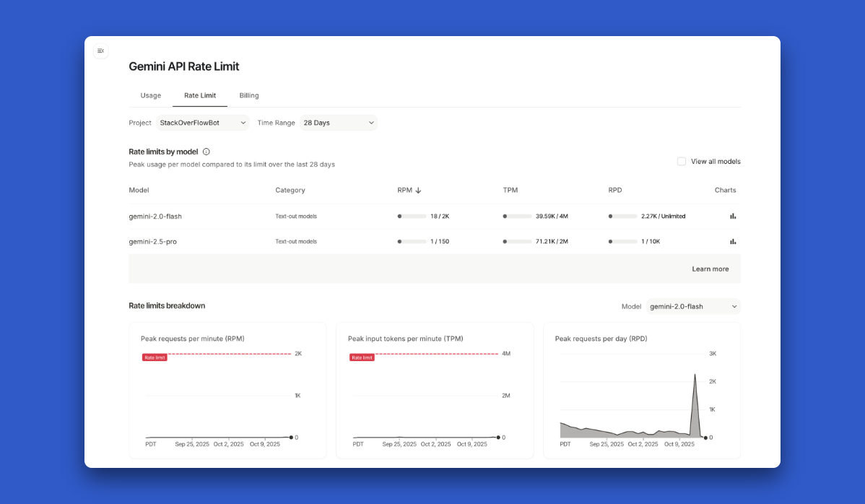Go to the Billing tab
Screen dimensions: 865x504
249,95
